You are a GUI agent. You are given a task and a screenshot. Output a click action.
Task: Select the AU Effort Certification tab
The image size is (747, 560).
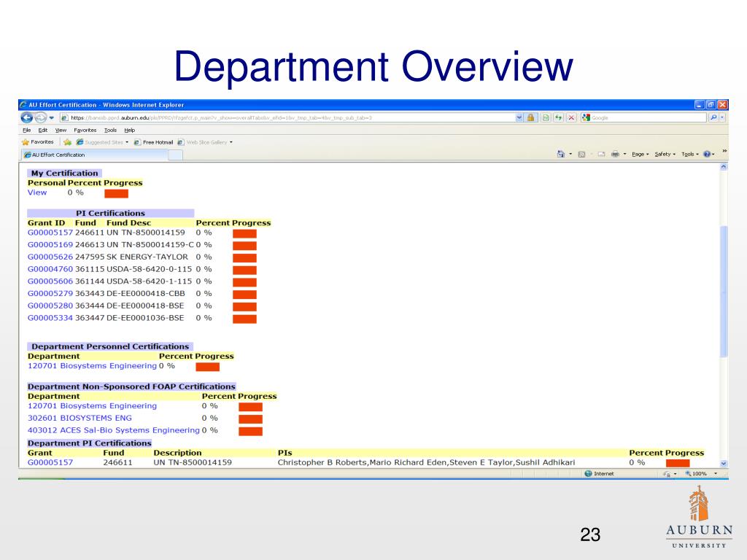(x=95, y=155)
